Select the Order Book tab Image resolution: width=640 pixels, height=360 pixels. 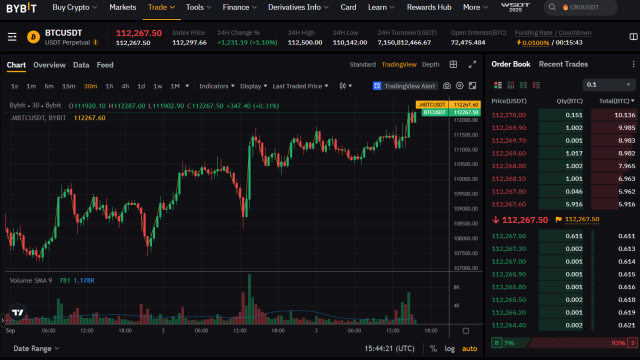point(511,64)
